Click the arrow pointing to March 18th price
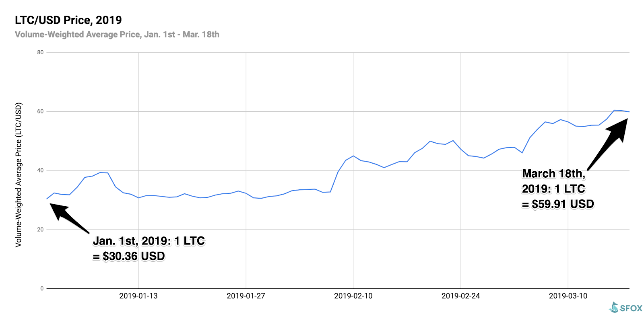644x314 pixels. click(x=607, y=144)
